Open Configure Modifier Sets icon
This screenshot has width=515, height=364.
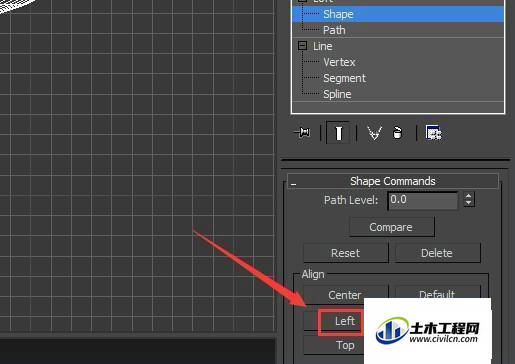tap(433, 133)
